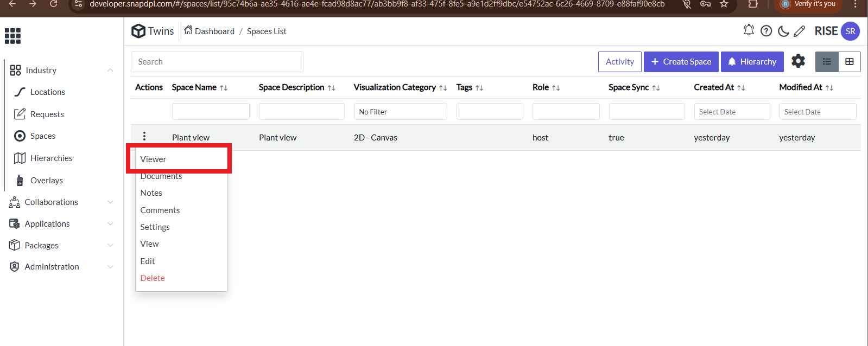The height and width of the screenshot is (346, 868).
Task: Sort by Space Name column
Action: coord(224,87)
